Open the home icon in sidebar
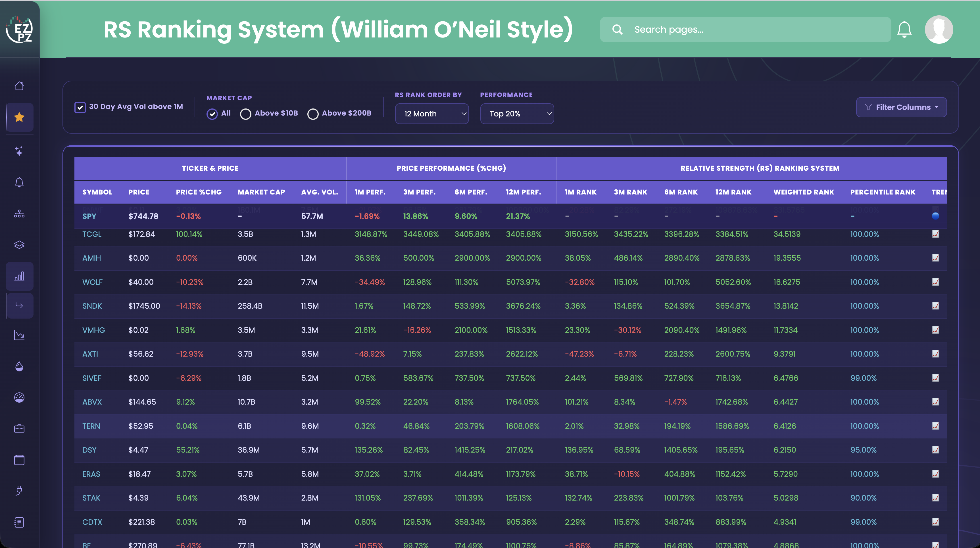Image resolution: width=980 pixels, height=548 pixels. [19, 86]
